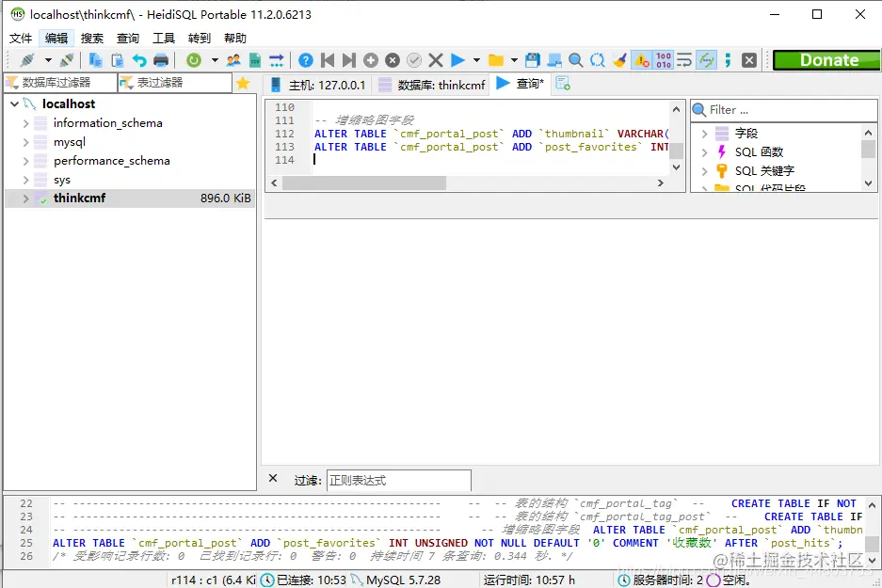Expand the SQL 函数 helper node
Screen dimensions: 882x588
[x=704, y=152]
